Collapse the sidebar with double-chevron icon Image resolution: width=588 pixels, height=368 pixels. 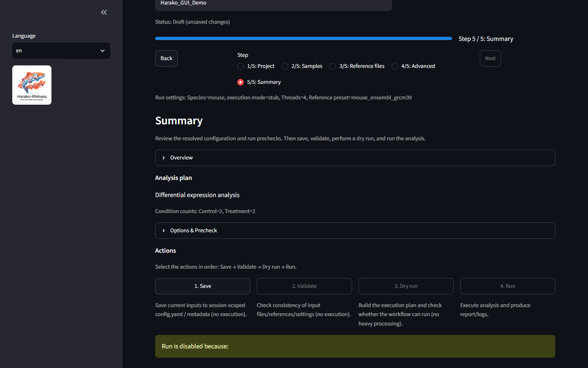point(104,12)
